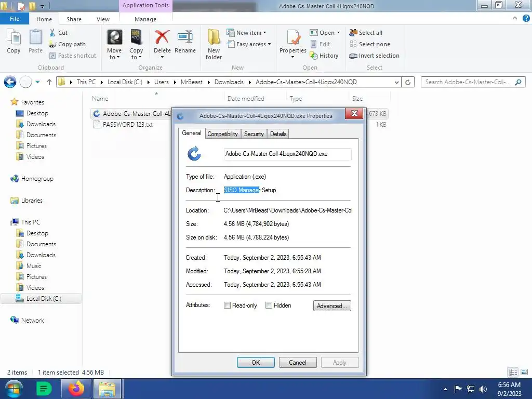Viewport: 532px width, 399px height.
Task: Toggle the Hidden attribute checkbox
Action: (269, 305)
